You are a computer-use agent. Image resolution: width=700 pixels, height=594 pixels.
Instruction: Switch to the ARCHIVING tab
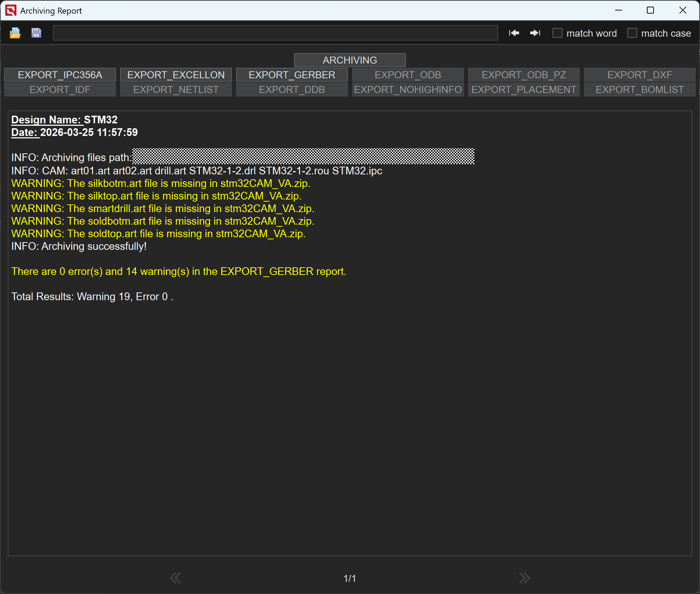pyautogui.click(x=350, y=60)
